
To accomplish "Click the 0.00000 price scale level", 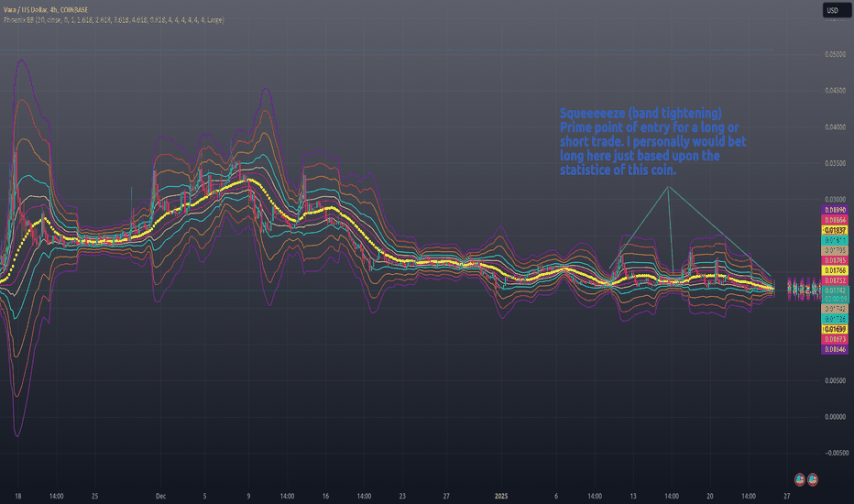I will click(x=835, y=417).
